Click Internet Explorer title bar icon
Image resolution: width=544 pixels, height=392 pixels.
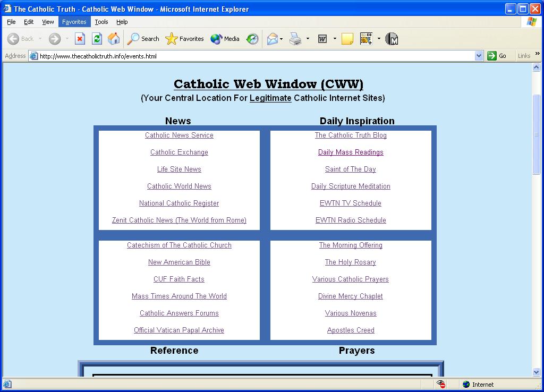(x=7, y=8)
